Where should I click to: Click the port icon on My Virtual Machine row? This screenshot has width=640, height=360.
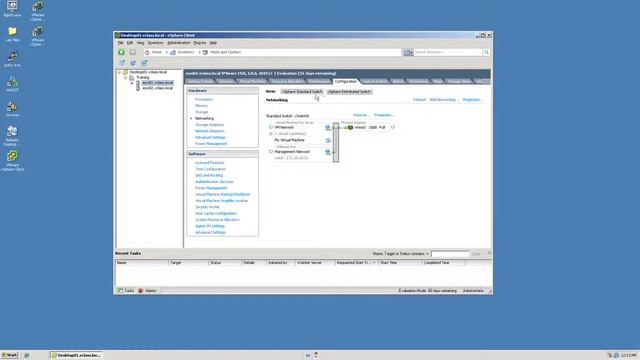pos(328,140)
